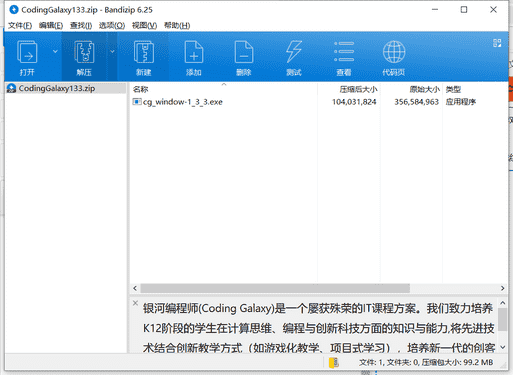Click the New archive (新建) icon
This screenshot has height=375, width=513.
click(x=144, y=52)
